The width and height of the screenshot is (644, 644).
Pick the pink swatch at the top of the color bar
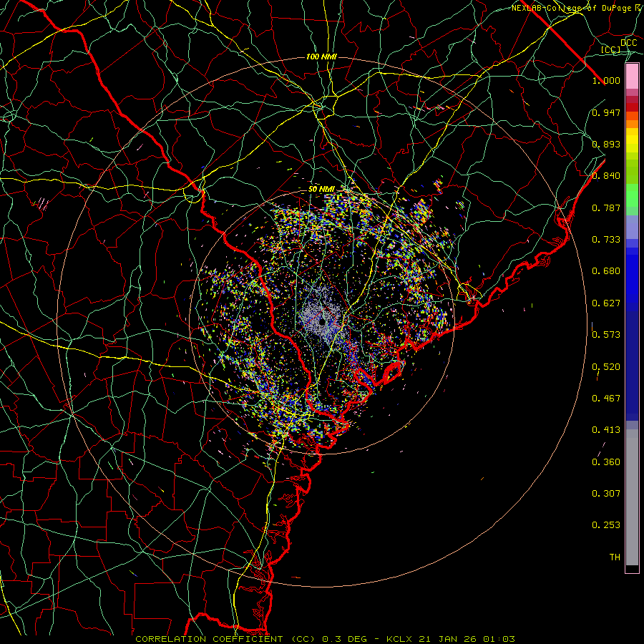pyautogui.click(x=632, y=77)
